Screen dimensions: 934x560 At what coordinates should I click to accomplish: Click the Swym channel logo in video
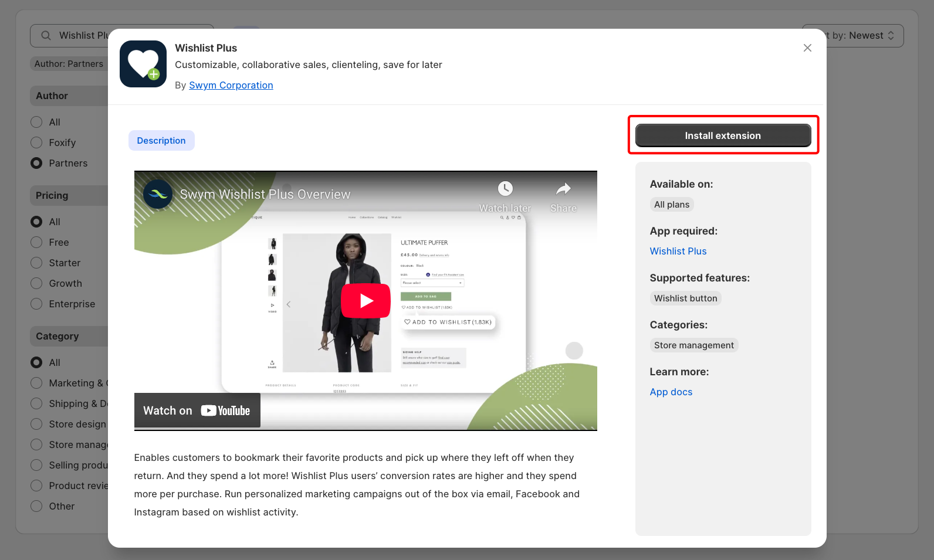[x=158, y=194]
